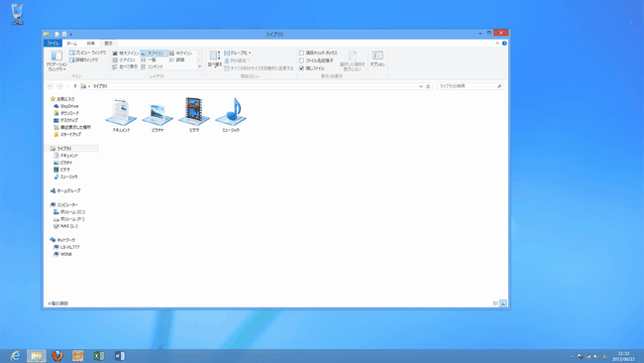Select コンテンツ content layout

[152, 66]
